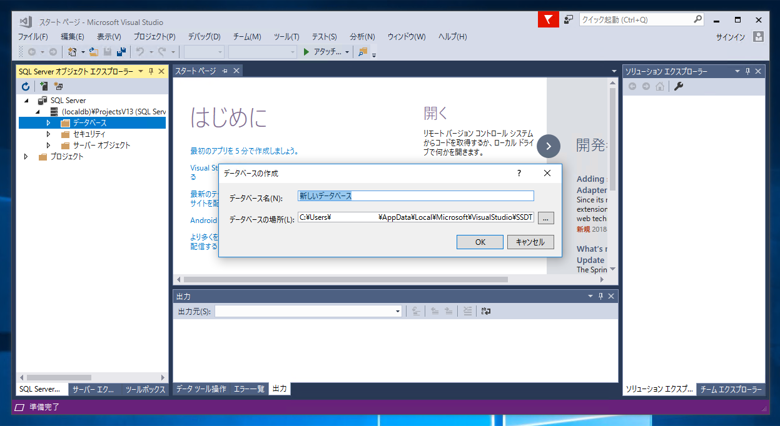
Task: Click the Navigate Forward toolbar icon
Action: 53,52
